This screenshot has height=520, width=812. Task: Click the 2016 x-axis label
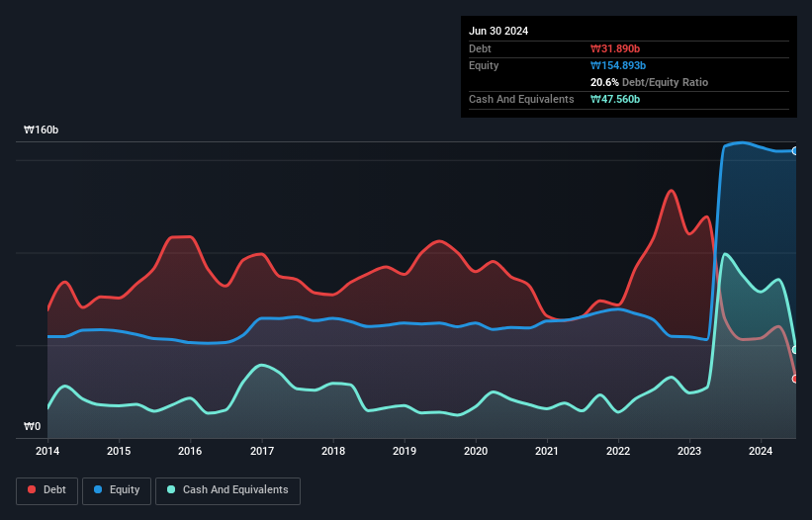coord(190,451)
